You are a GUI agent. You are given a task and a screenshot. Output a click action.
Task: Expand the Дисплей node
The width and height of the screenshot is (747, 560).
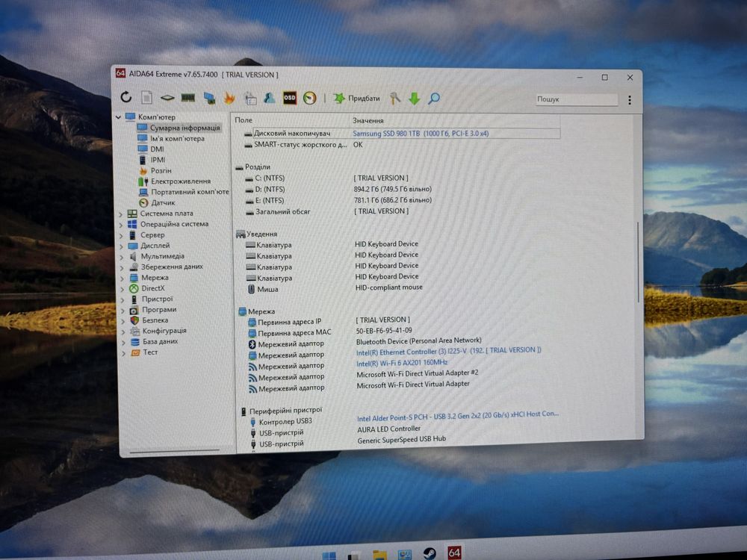point(122,246)
